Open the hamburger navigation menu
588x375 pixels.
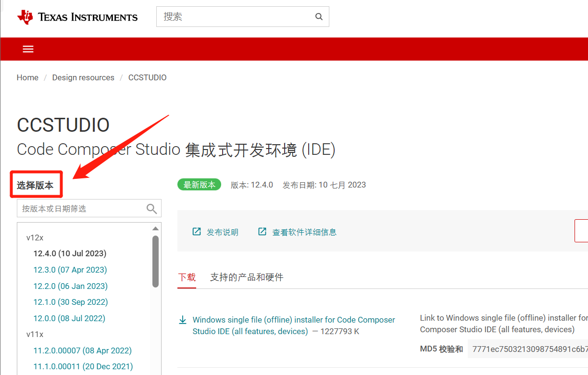click(28, 49)
